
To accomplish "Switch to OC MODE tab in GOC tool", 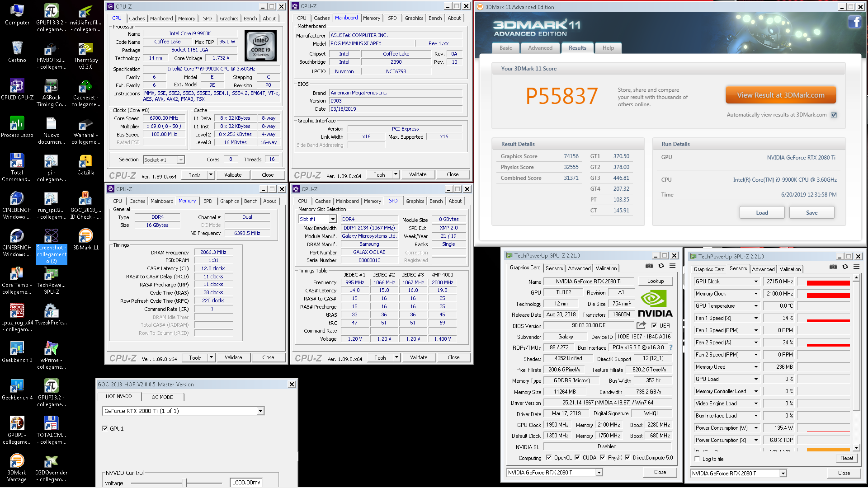I will [162, 397].
